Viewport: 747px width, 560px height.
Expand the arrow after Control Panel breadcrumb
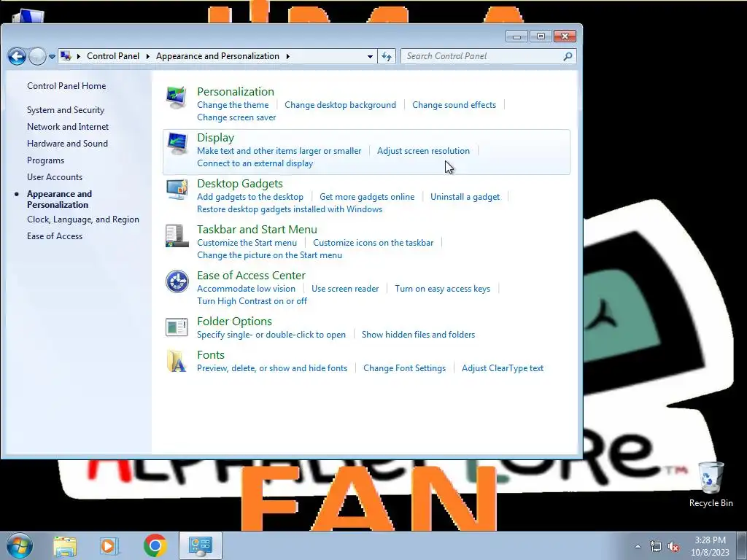[147, 56]
